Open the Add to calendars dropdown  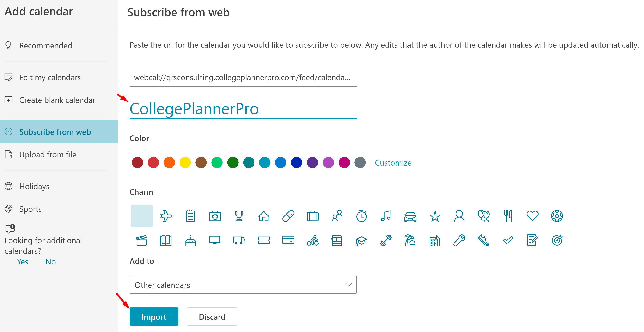pyautogui.click(x=243, y=285)
